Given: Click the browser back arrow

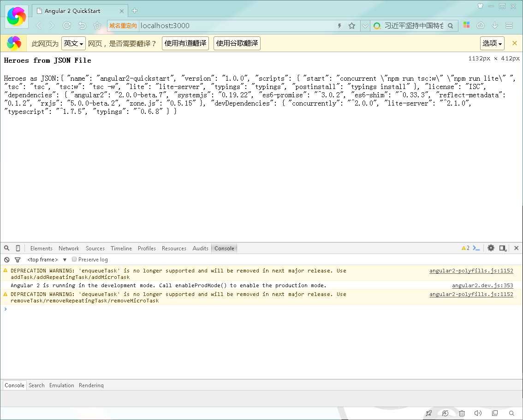Looking at the screenshot, I should pos(39,26).
